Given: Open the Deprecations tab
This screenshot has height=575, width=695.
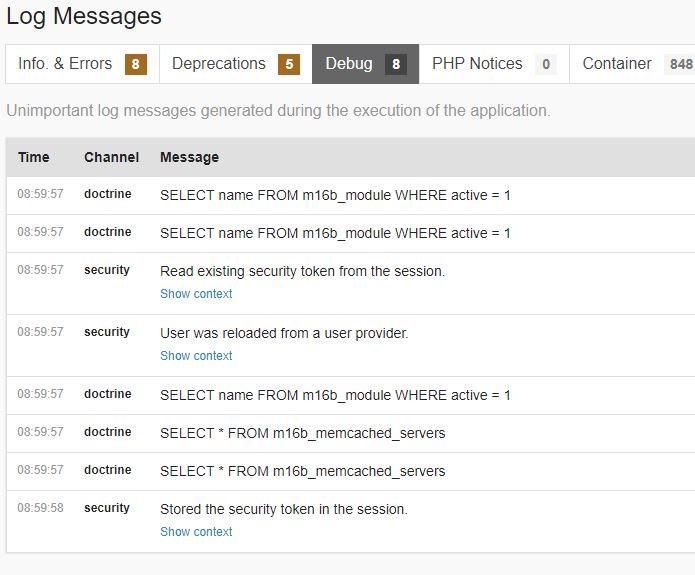Looking at the screenshot, I should (218, 64).
